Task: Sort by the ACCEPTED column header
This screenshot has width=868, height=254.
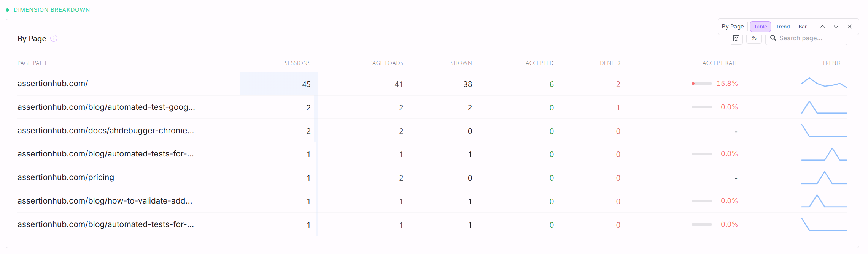Action: point(539,63)
